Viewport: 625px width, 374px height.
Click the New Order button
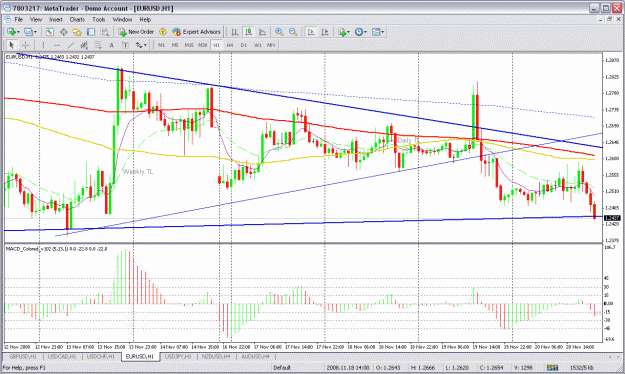click(x=136, y=32)
